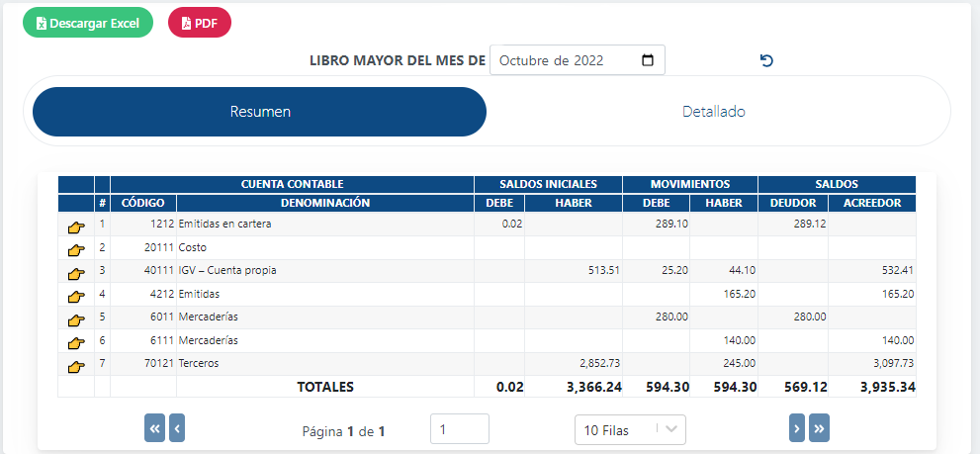Select the Resumen tab
The image size is (980, 454).
click(259, 112)
